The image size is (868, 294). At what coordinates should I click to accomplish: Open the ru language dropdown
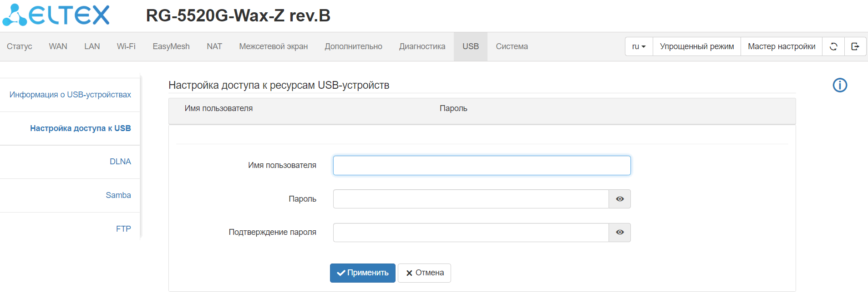pos(639,46)
